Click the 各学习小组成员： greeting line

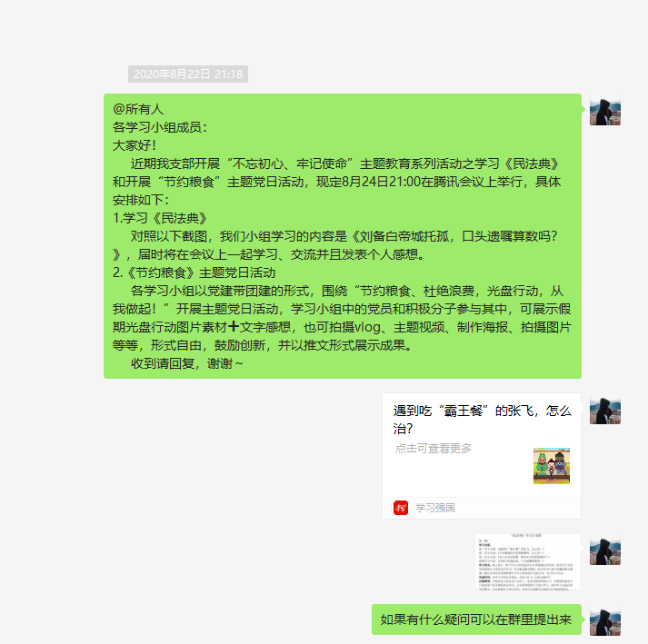click(x=160, y=127)
